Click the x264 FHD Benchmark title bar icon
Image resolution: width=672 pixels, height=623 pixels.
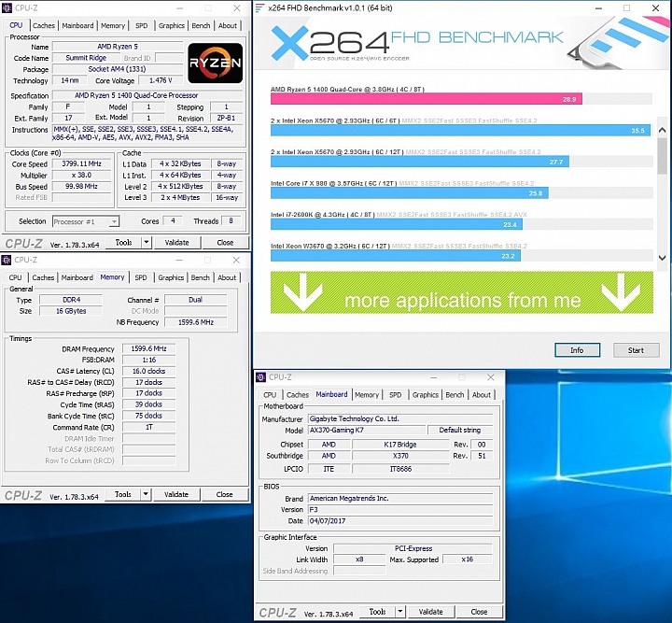(x=259, y=8)
